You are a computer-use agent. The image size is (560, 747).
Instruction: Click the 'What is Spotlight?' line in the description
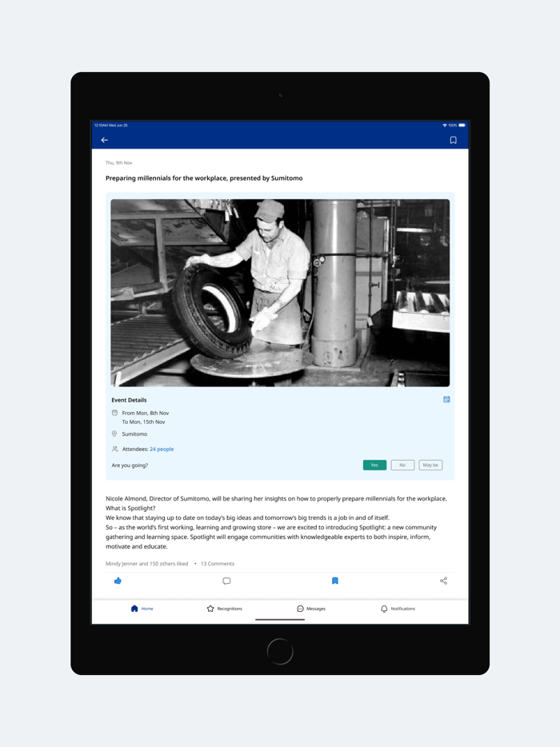coord(130,509)
